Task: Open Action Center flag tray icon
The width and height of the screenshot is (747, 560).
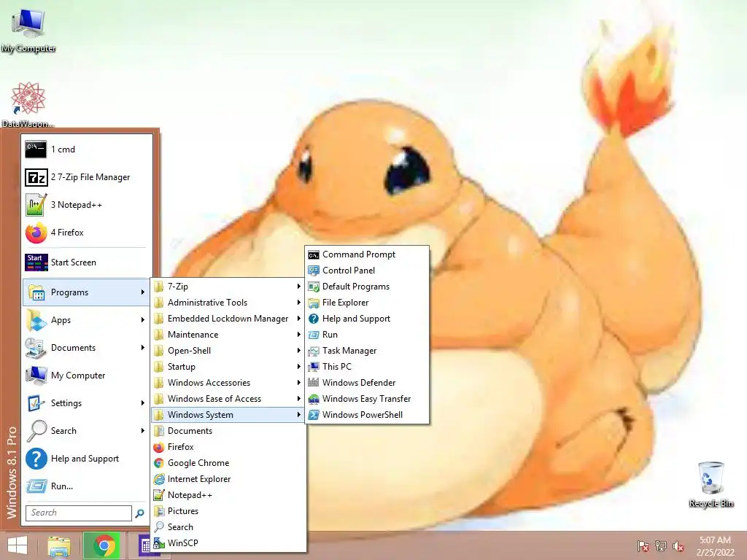Action: pyautogui.click(x=643, y=546)
